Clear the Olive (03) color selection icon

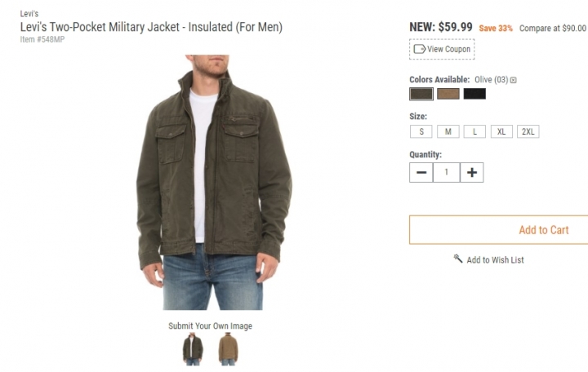tap(514, 80)
